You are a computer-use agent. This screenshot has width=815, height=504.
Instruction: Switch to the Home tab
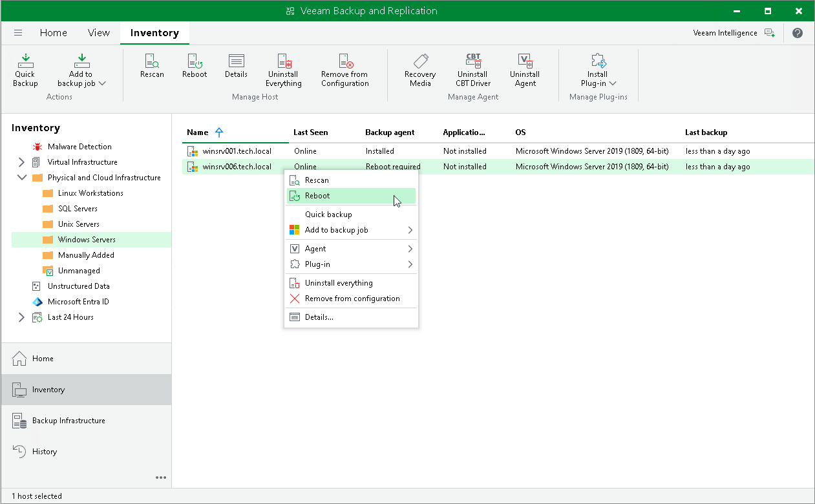click(53, 33)
